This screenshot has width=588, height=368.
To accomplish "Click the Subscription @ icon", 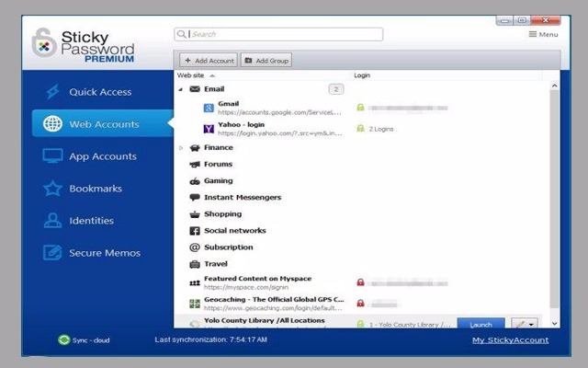I will pos(195,247).
